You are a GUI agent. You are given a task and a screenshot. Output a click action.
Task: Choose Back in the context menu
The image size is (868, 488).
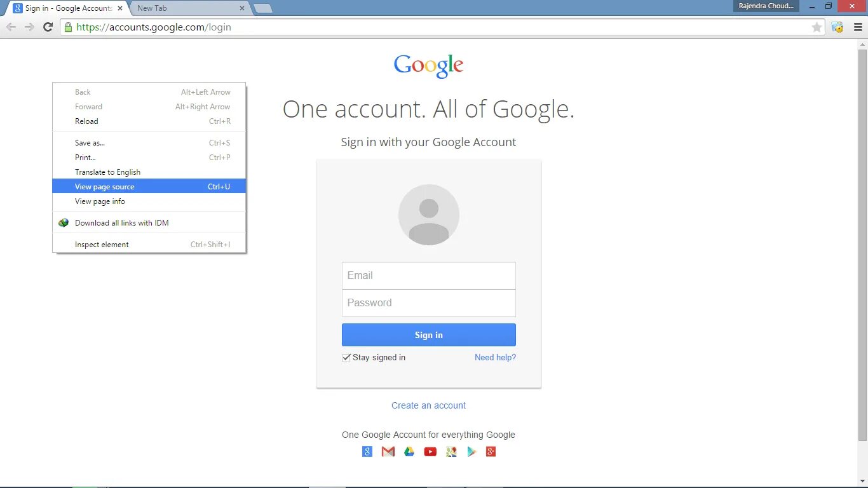click(x=149, y=92)
